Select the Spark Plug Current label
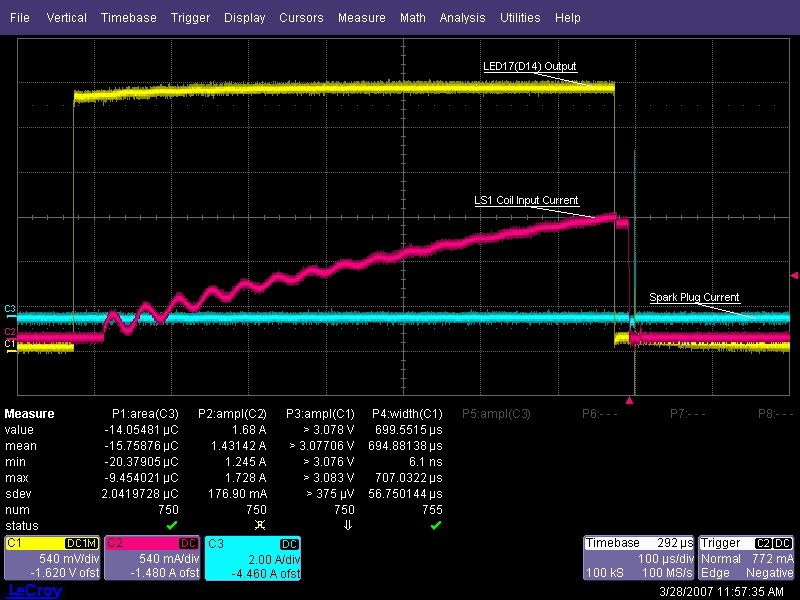 (x=694, y=297)
